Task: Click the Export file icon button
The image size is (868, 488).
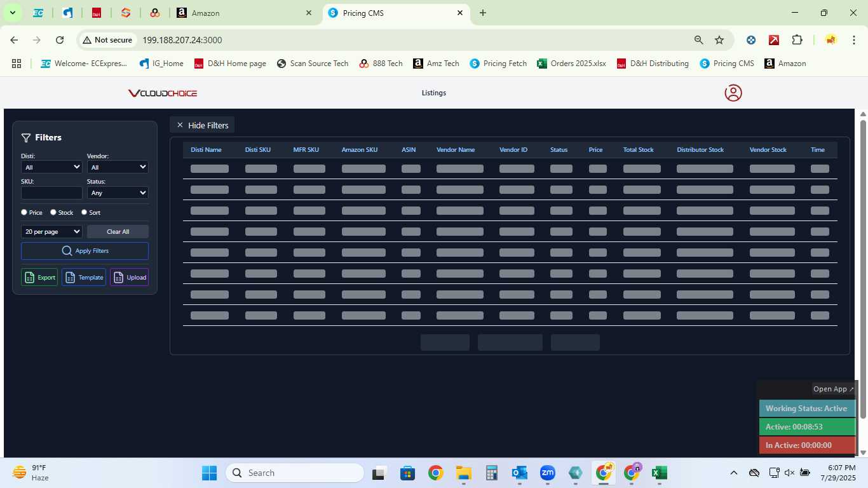Action: 39,277
